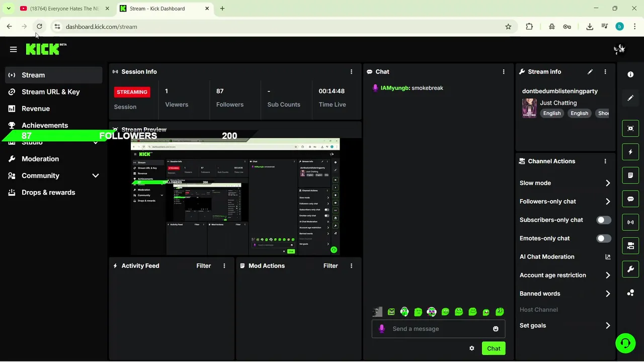
Task: Click second English tag in Stream info
Action: click(579, 114)
